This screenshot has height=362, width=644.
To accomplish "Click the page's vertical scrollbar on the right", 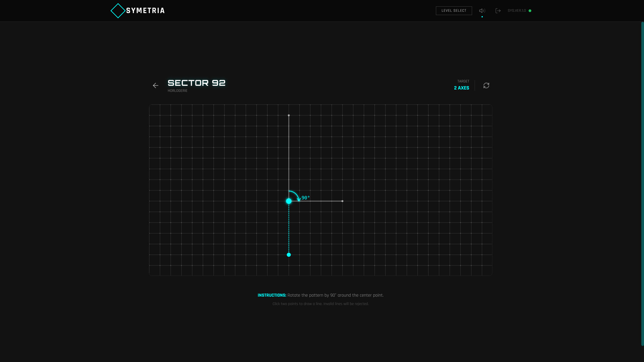I will pos(642,184).
